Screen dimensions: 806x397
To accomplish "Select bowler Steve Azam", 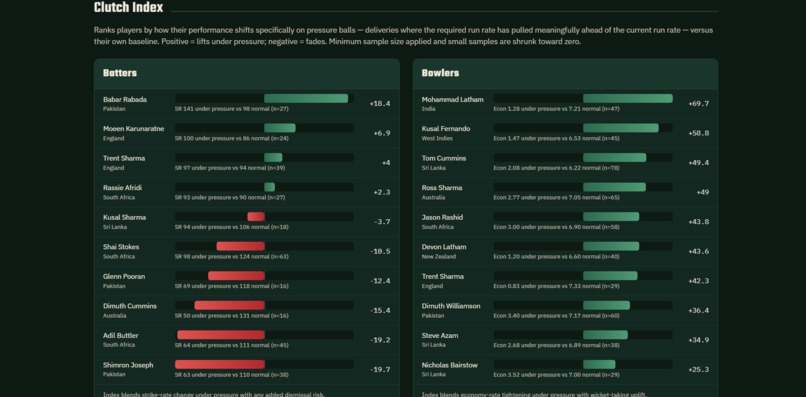I will (x=439, y=336).
